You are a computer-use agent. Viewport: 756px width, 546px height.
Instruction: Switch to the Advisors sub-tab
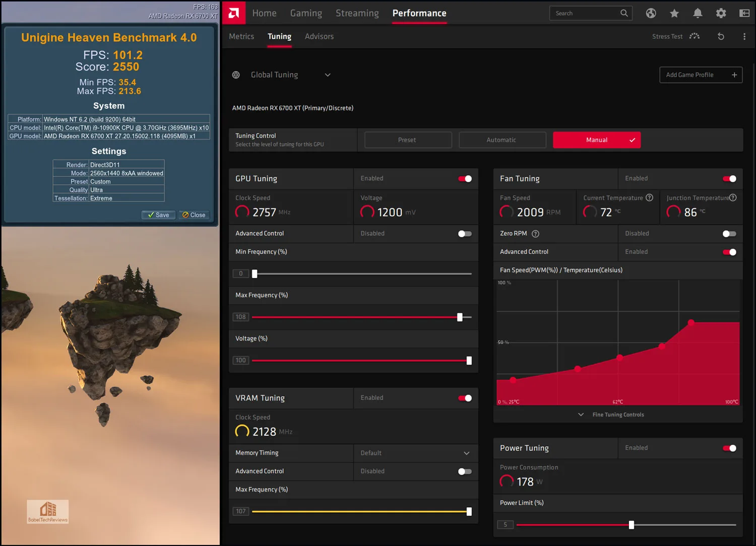pyautogui.click(x=319, y=36)
